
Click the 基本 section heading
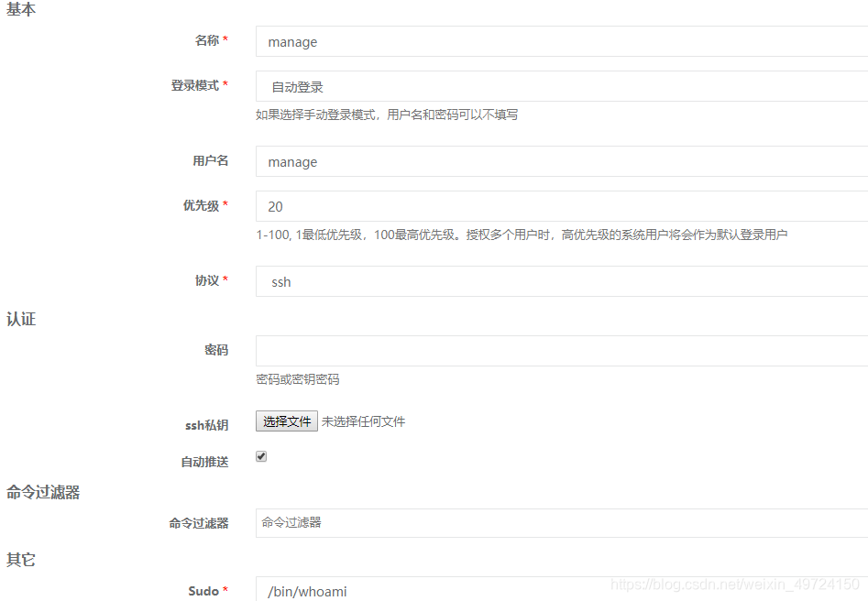click(21, 9)
